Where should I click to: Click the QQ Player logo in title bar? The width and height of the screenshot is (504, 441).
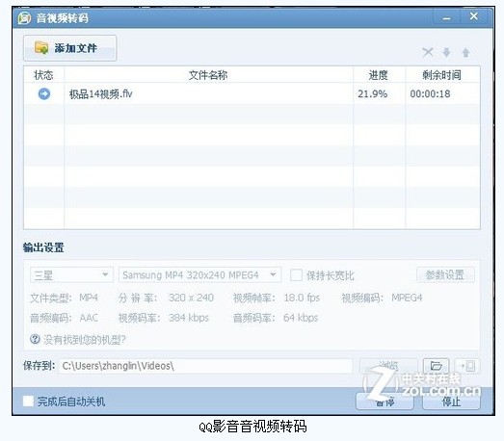click(x=24, y=17)
